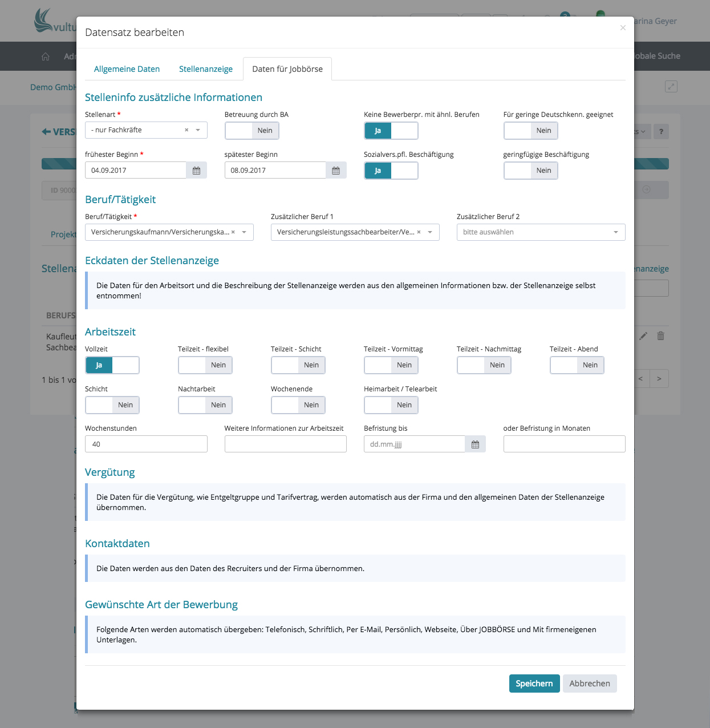Close the Datensatz bearbeiten dialog
The image size is (710, 728).
(623, 28)
